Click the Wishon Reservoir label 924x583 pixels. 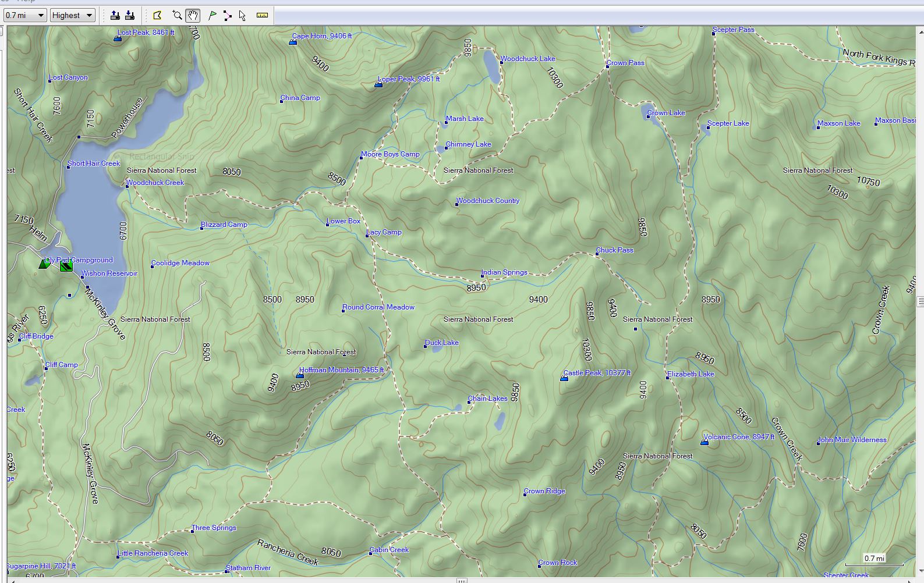click(x=109, y=273)
